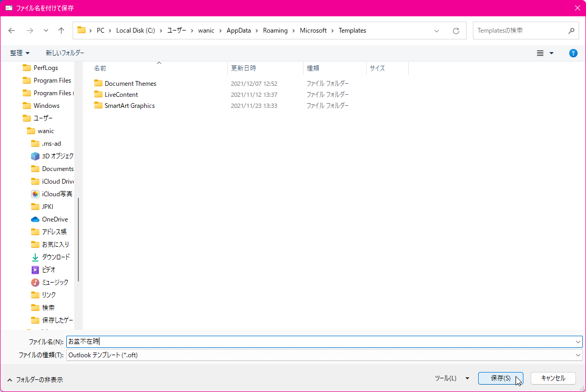Image resolution: width=586 pixels, height=392 pixels.
Task: Click the ミュージック music note icon
Action: tap(35, 283)
